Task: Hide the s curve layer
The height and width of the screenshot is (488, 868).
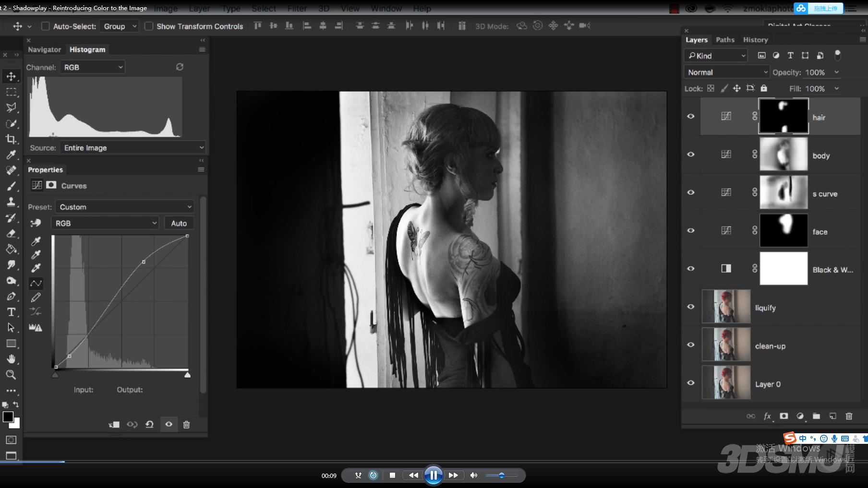Action: coord(691,192)
